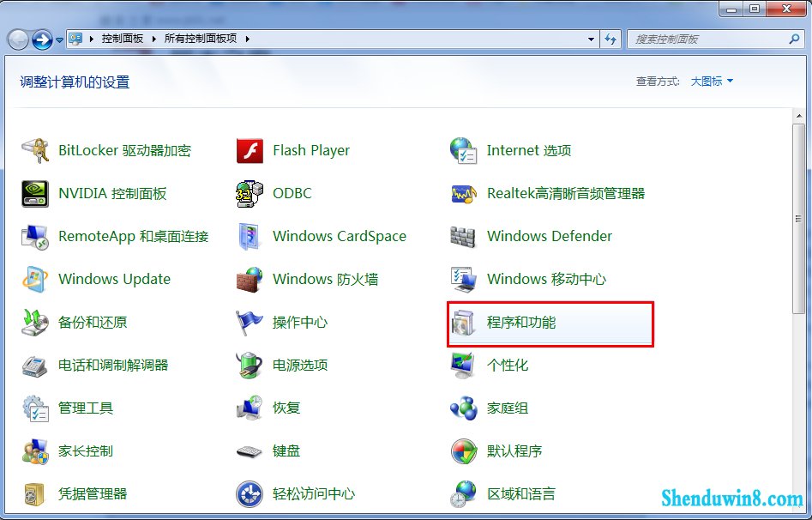Screen dimensions: 812x520
Task: Click the address bar refresh button
Action: click(611, 39)
